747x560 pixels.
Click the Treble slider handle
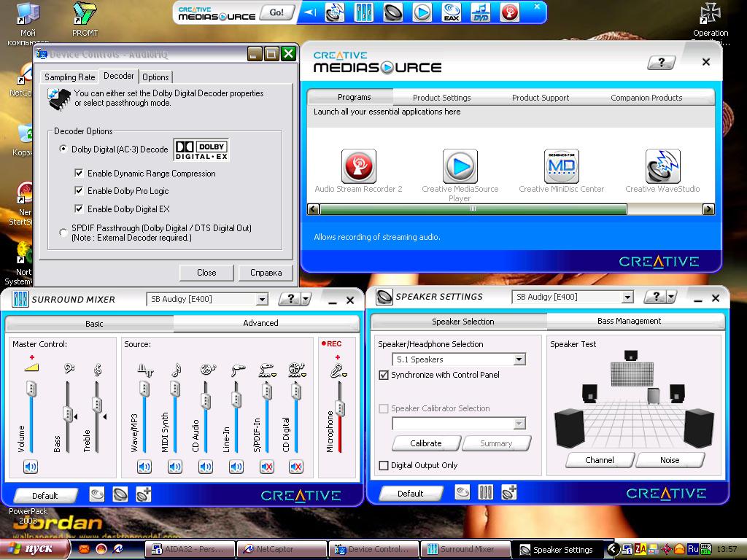click(97, 405)
